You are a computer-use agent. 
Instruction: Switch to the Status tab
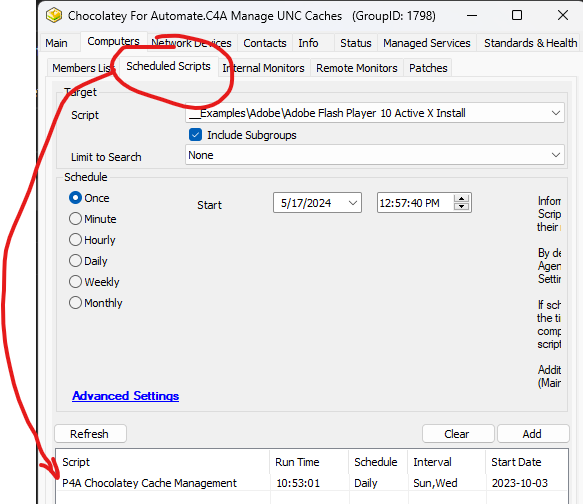(x=356, y=43)
